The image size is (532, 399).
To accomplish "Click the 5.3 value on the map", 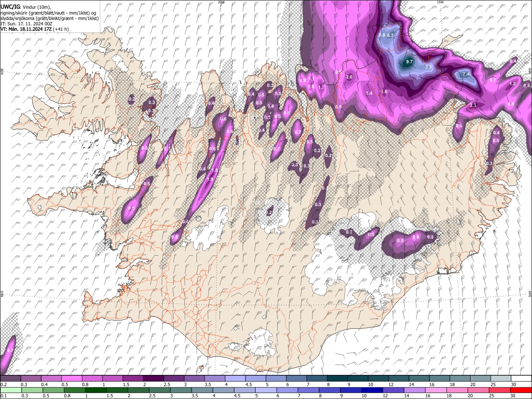I will coord(429,67).
